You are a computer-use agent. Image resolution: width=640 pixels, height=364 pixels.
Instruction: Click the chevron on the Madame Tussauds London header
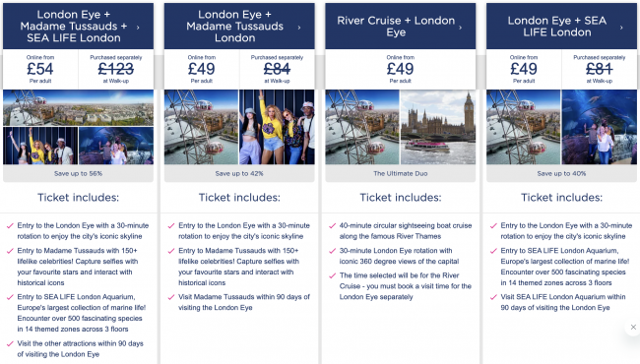(x=299, y=28)
